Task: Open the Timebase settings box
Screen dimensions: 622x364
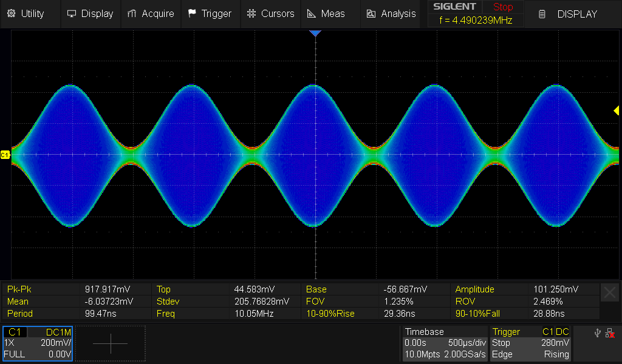Action: tap(445, 343)
